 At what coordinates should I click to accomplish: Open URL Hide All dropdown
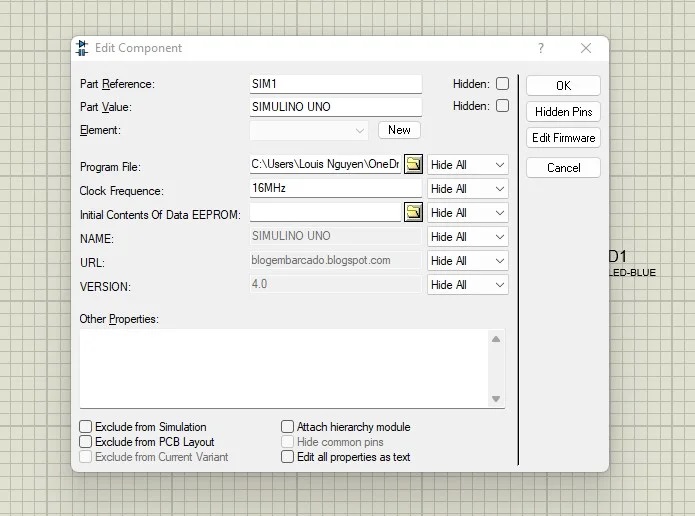[468, 261]
